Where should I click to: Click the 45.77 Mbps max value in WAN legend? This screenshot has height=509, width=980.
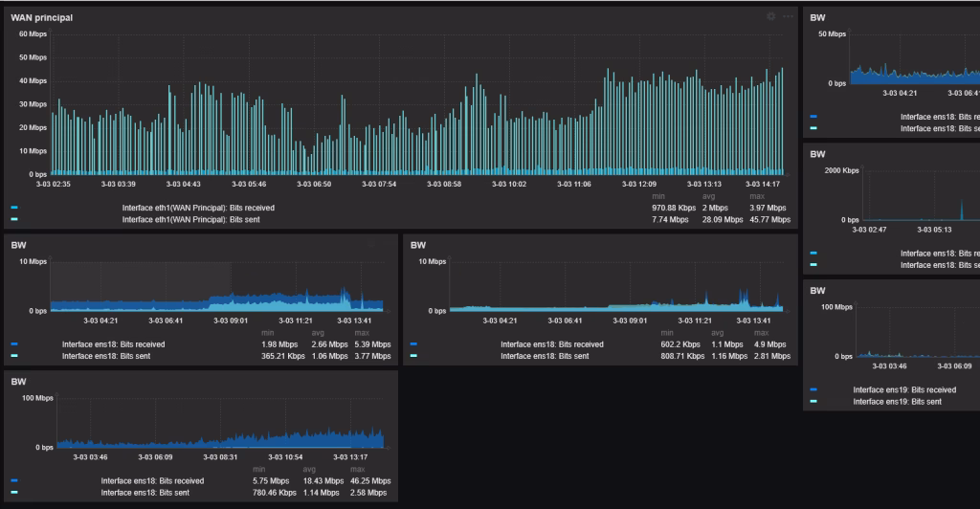click(x=768, y=219)
